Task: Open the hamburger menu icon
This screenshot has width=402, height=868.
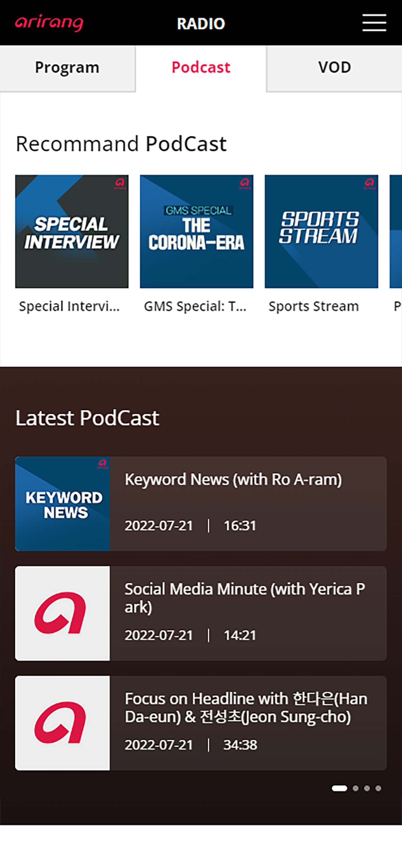Action: tap(374, 23)
